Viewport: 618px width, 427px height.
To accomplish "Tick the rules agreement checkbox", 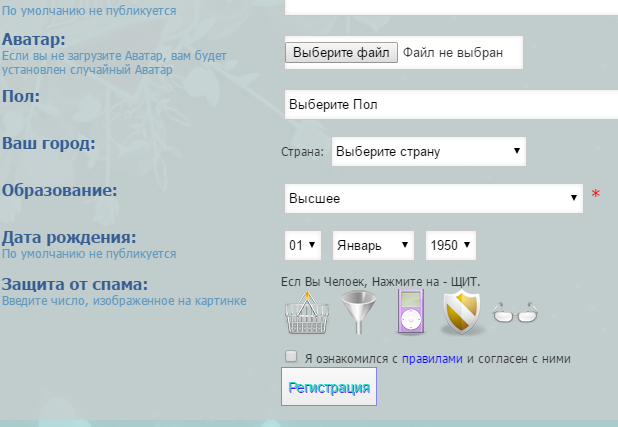I will tap(291, 356).
